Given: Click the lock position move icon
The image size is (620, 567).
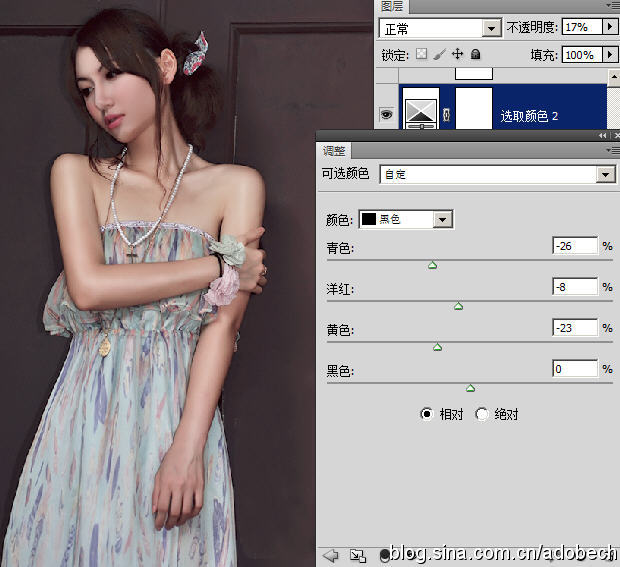Looking at the screenshot, I should pos(458,54).
